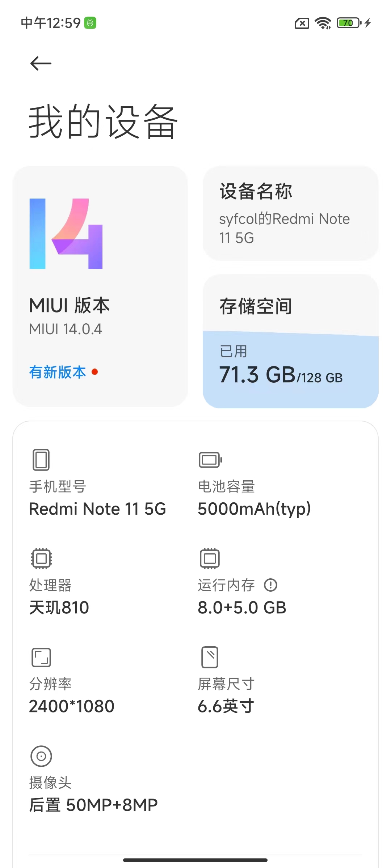
Task: Open the new version available link
Action: coord(58,372)
